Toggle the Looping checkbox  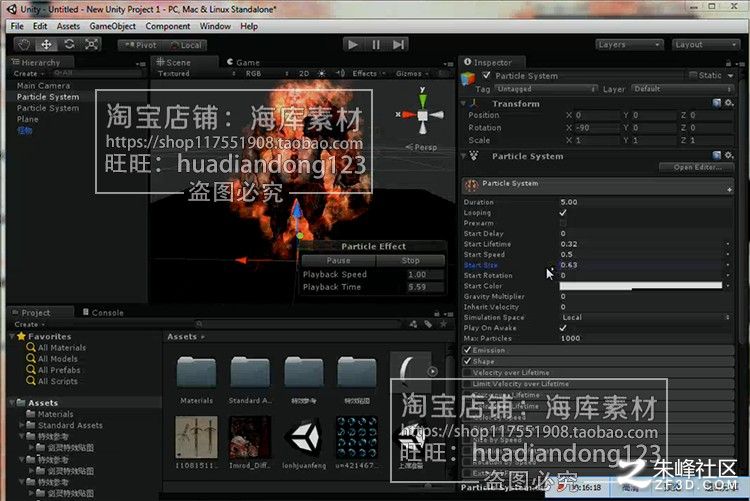563,212
